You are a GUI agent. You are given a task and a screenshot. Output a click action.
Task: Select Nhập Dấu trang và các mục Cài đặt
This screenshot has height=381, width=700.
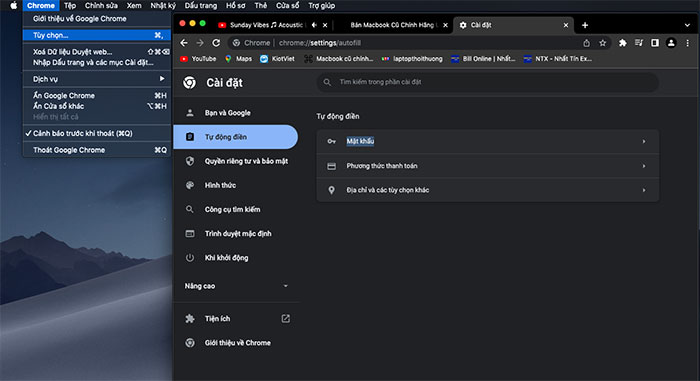[97, 63]
